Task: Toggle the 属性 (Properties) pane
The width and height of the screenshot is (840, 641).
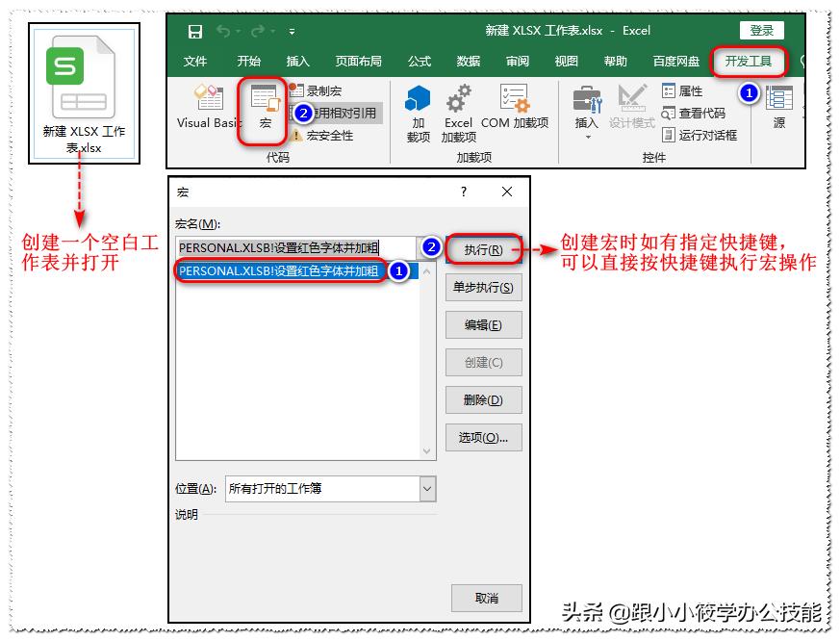Action: click(x=680, y=90)
